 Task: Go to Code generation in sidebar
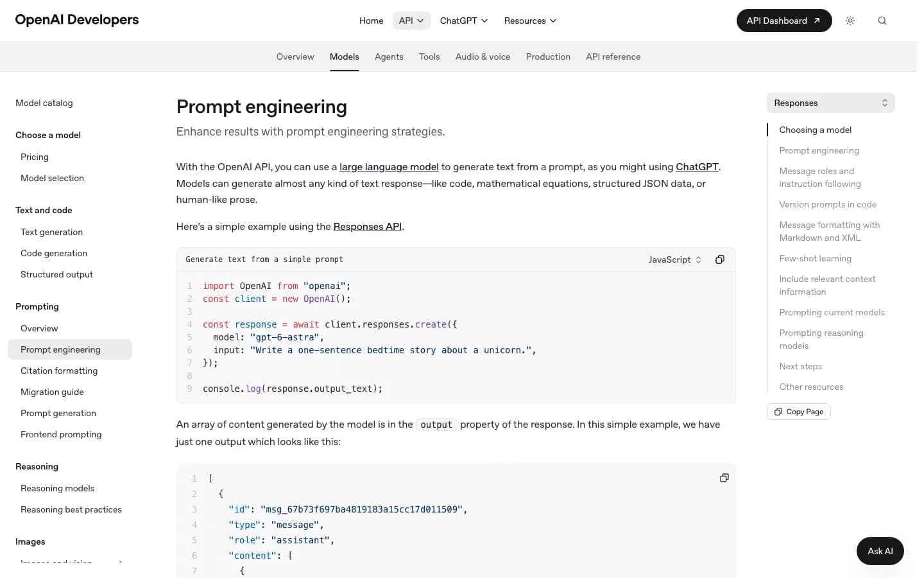(54, 253)
